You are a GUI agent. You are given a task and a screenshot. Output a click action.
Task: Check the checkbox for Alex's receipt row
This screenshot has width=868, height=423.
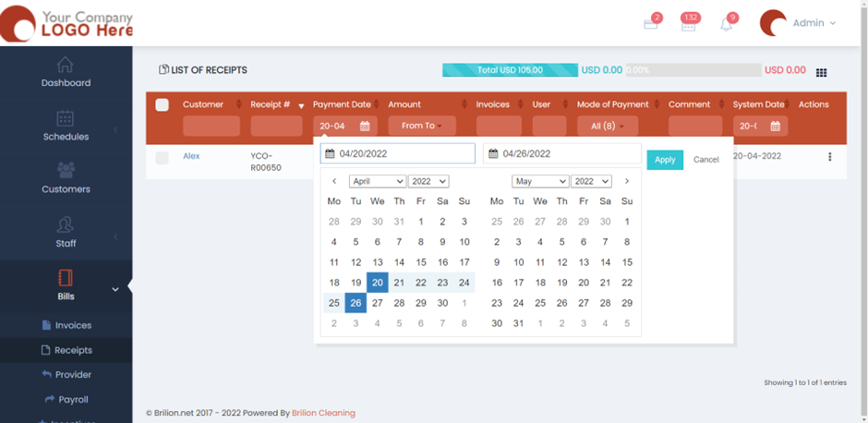163,158
